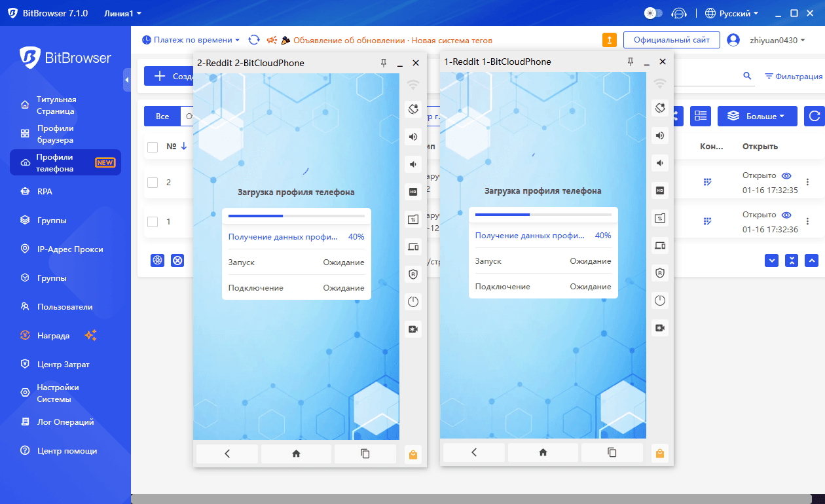Screen dimensions: 825x504
Task: Toggle the eye icon next to Открыто 01-16 17:32:35
Action: click(x=786, y=175)
